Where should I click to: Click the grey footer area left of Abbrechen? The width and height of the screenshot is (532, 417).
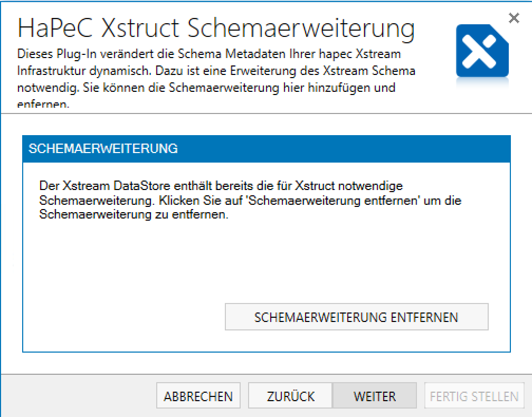[x=79, y=396]
